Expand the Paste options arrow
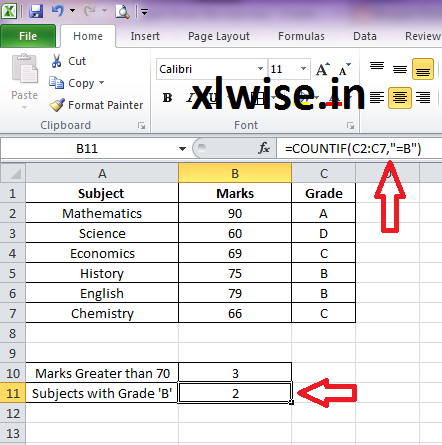The height and width of the screenshot is (445, 442). 24,107
